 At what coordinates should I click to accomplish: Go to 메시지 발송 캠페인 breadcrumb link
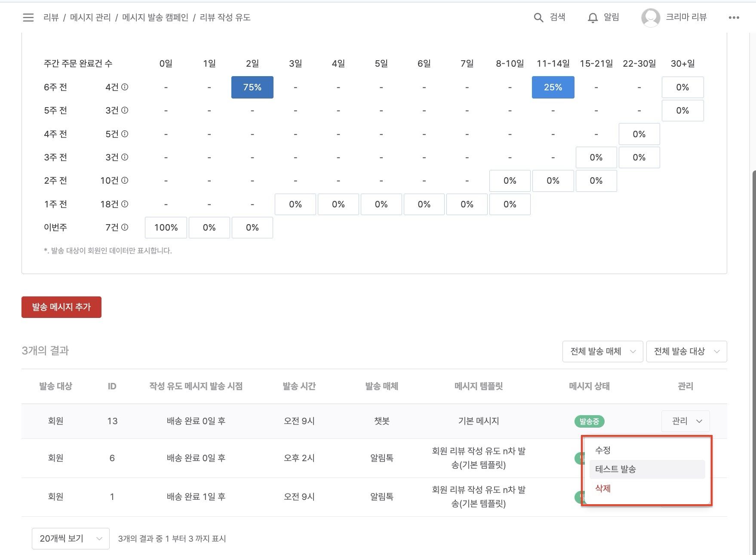155,18
